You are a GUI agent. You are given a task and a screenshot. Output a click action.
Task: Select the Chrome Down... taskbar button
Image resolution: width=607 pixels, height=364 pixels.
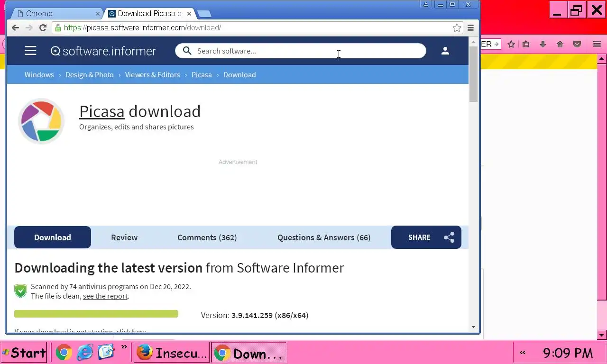coord(249,353)
